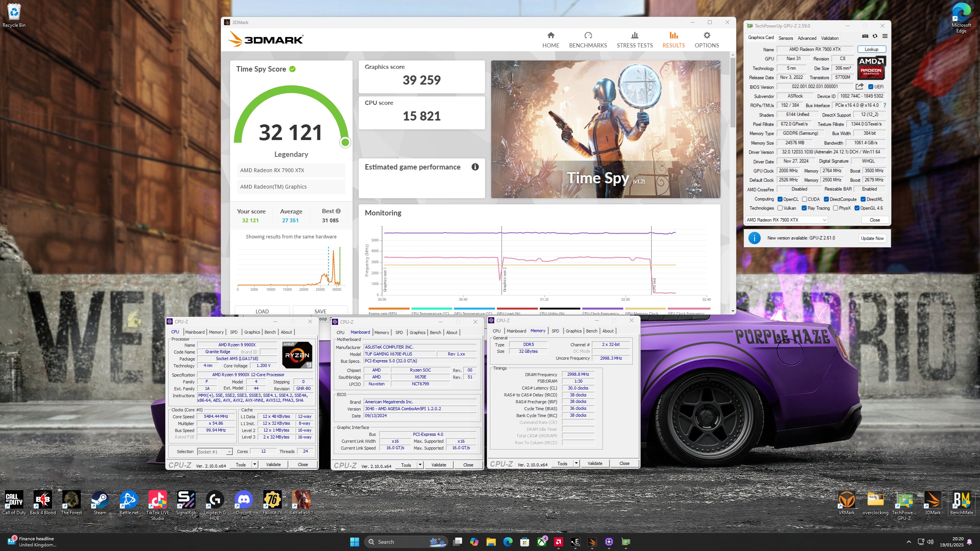Open BenchMate desktop shortcut
Viewport: 980px width, 551px height.
961,503
